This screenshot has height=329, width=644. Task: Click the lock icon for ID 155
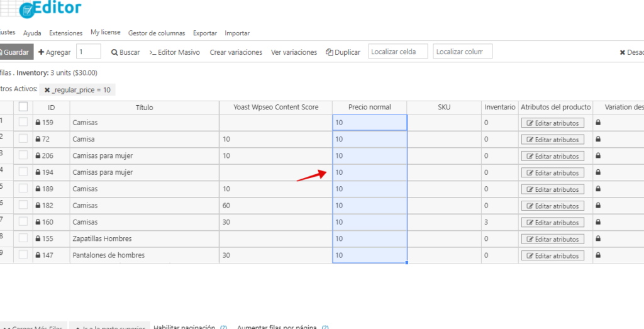click(x=38, y=238)
